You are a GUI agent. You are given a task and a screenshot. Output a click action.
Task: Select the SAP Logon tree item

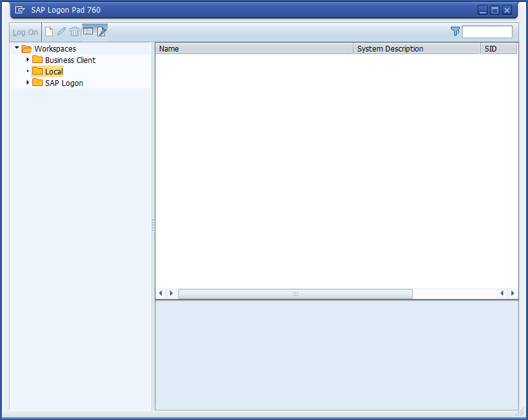[64, 83]
